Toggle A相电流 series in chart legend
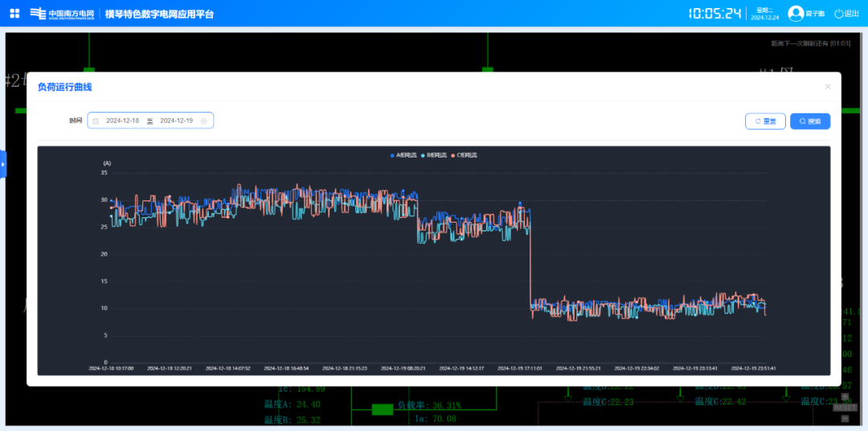The height and width of the screenshot is (431, 868). pyautogui.click(x=403, y=155)
